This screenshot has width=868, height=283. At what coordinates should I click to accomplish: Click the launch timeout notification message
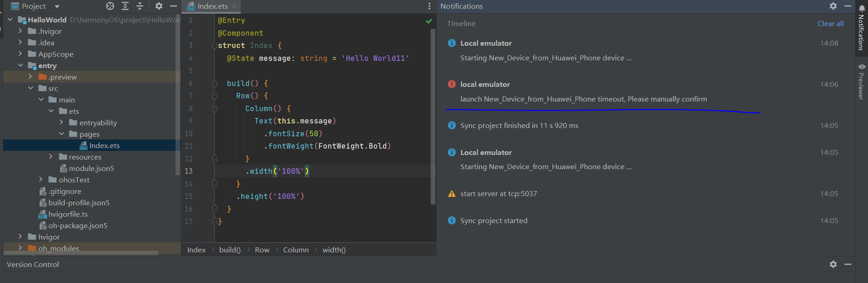(583, 99)
